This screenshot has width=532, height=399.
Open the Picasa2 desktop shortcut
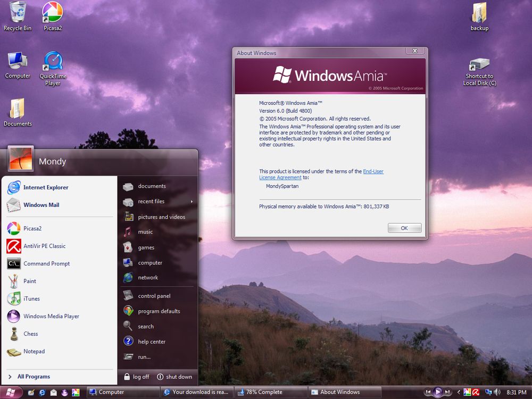[x=53, y=16]
